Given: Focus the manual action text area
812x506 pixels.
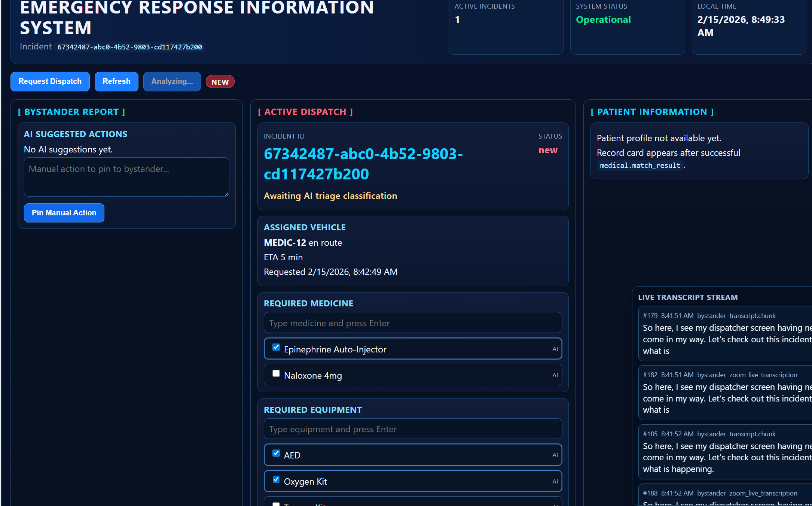Looking at the screenshot, I should point(126,177).
